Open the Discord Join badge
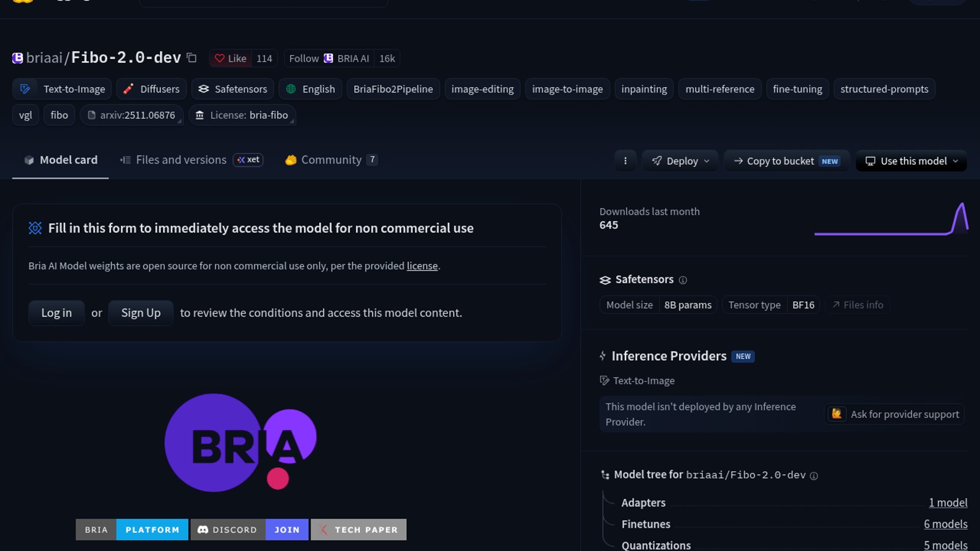The width and height of the screenshot is (980, 551). [x=250, y=530]
